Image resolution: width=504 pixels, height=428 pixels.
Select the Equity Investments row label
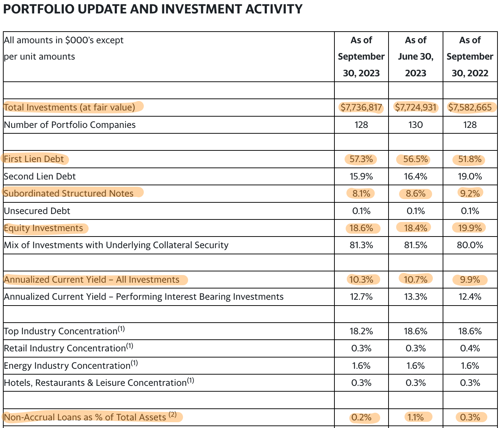[43, 228]
